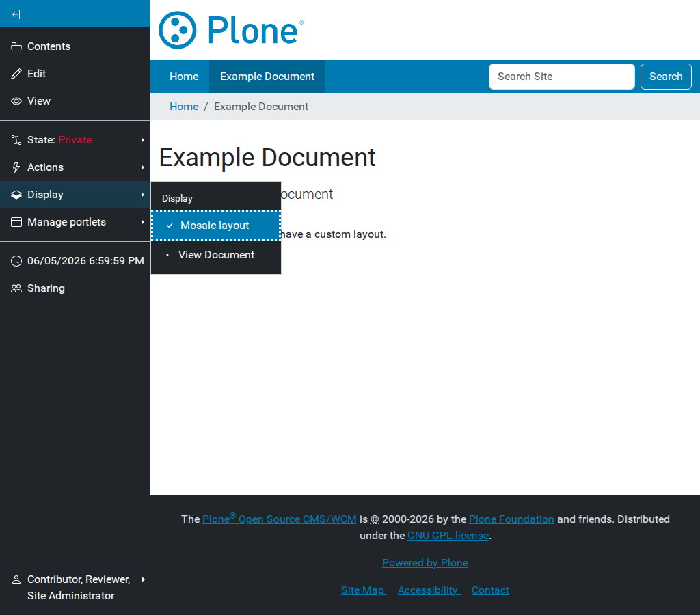Viewport: 700px width, 615px height.
Task: Select the checked Mosaic layout option
Action: (216, 225)
